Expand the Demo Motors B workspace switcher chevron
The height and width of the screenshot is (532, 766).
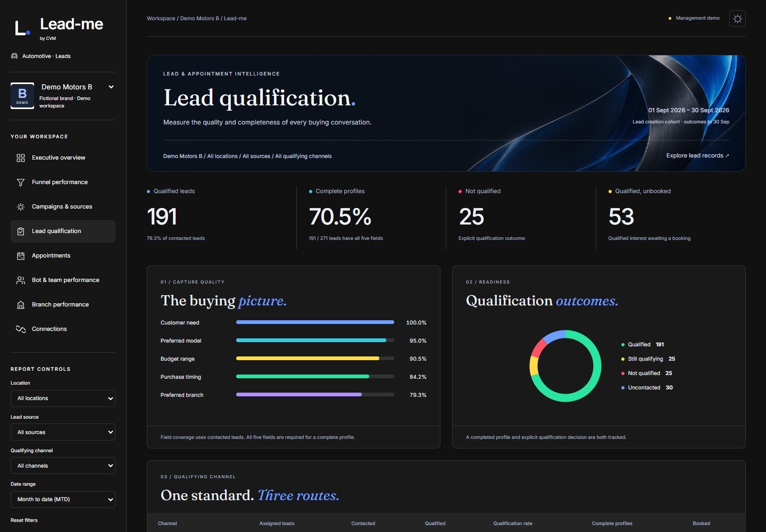(x=111, y=87)
